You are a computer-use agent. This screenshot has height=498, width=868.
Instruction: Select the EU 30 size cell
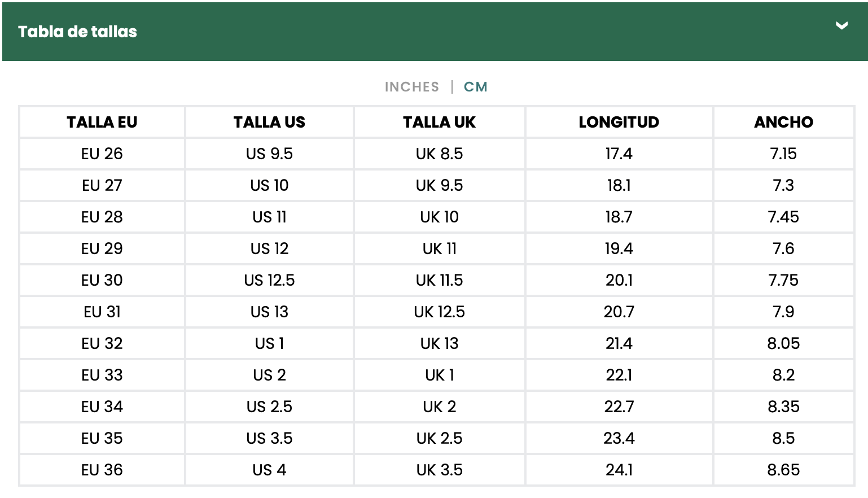[x=102, y=280]
